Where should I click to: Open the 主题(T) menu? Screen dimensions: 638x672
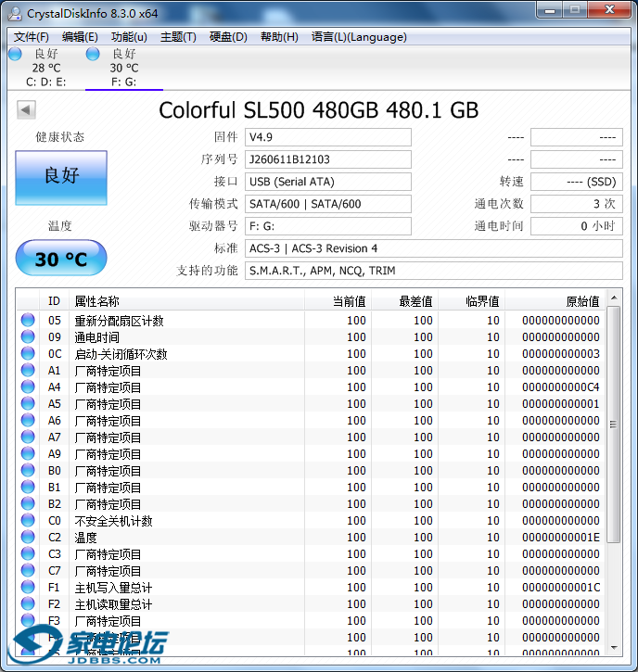click(178, 37)
